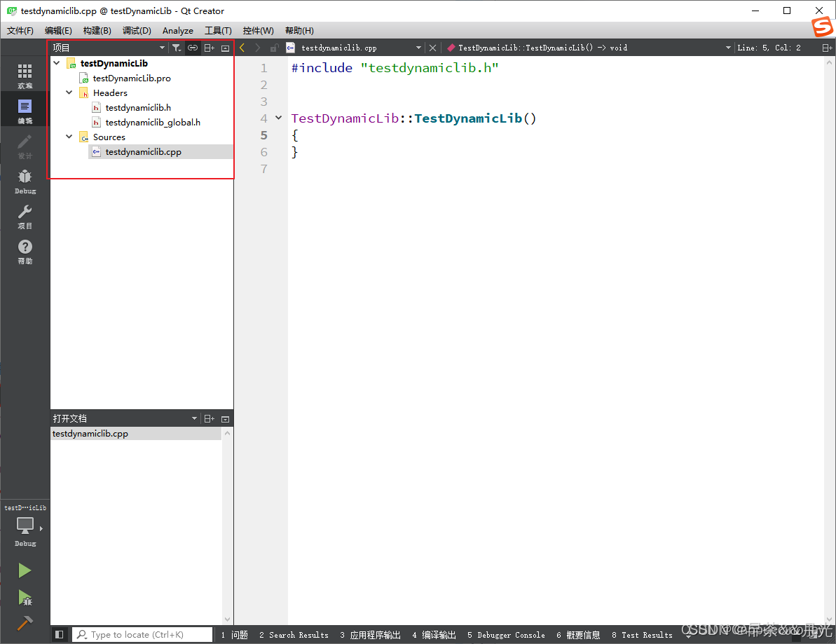
Task: Show the Debugger Console pane
Action: coord(506,635)
